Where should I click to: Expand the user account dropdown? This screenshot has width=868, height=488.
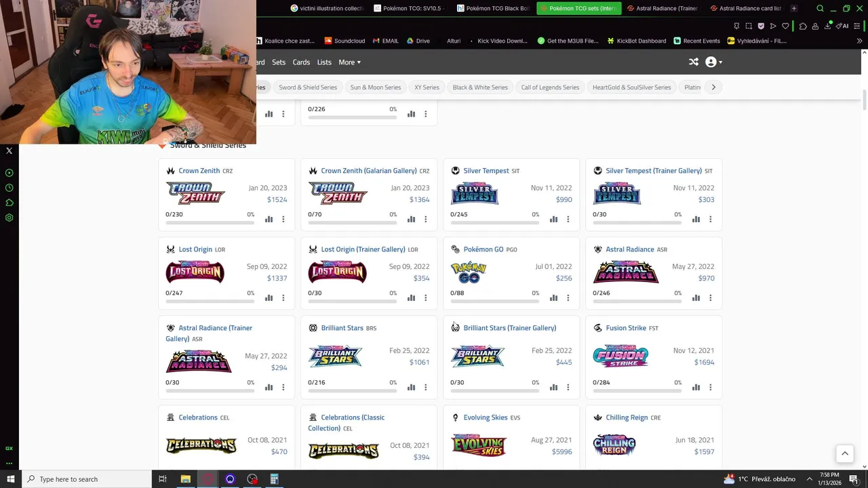click(713, 62)
